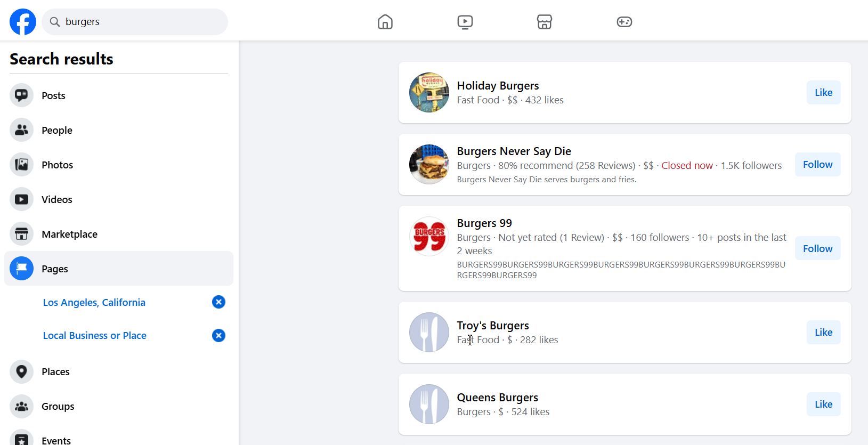Open Queens Burgers placeholder avatar
This screenshot has width=868, height=445.
pos(429,404)
